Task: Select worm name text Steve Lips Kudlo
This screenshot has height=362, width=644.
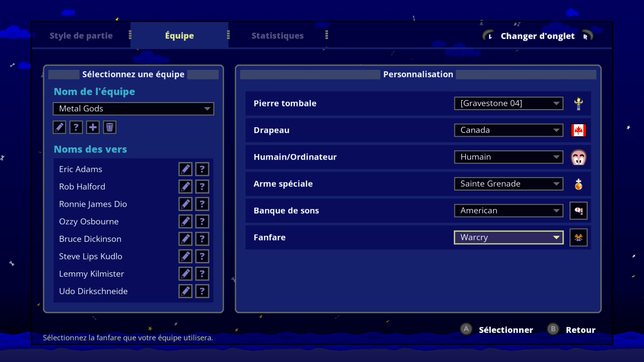Action: coord(91,256)
